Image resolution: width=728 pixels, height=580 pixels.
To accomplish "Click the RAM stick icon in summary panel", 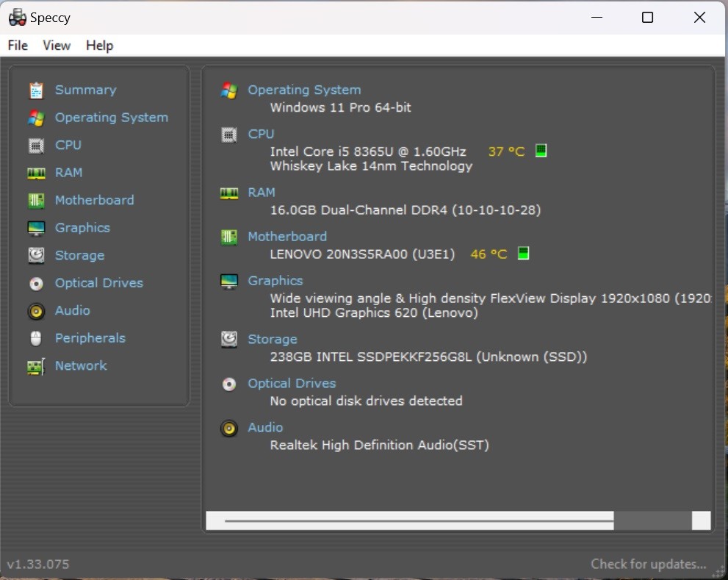I will [x=229, y=193].
